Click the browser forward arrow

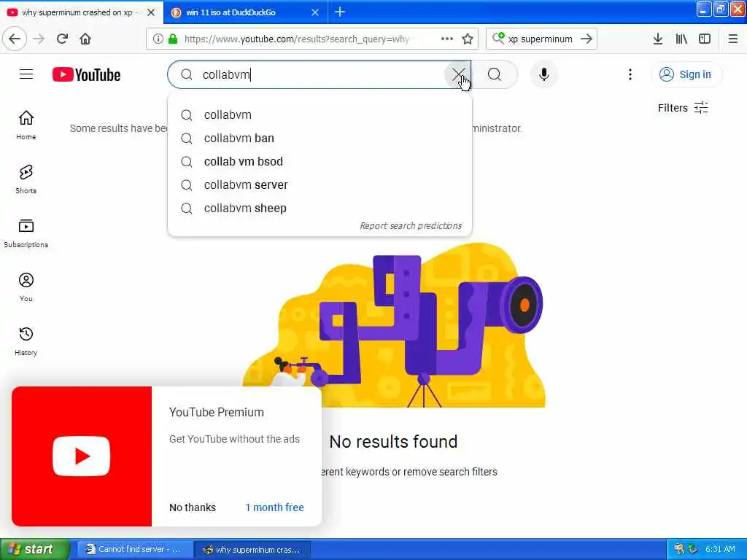[x=39, y=39]
